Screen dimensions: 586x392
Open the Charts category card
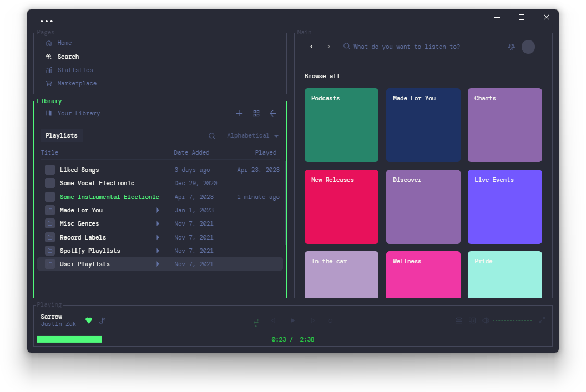(504, 125)
